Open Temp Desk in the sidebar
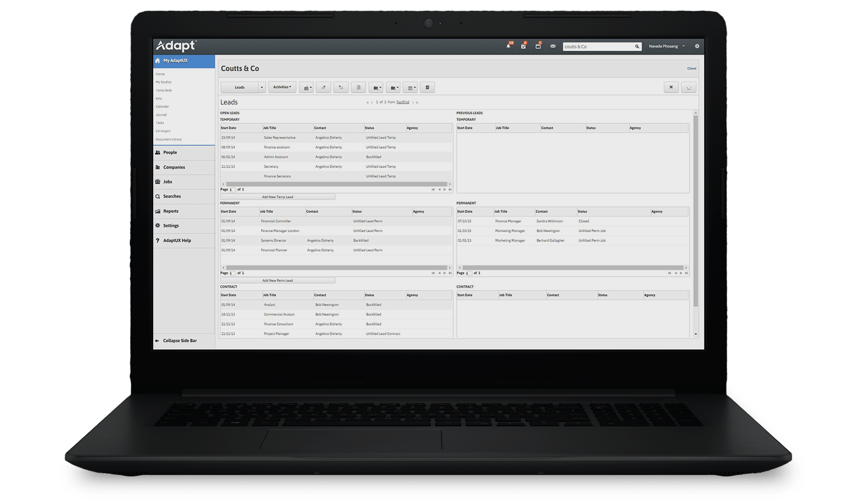The height and width of the screenshot is (504, 857). tap(164, 90)
